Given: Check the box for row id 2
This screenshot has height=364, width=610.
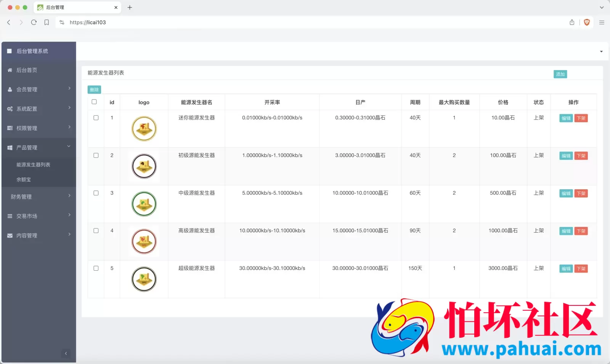Looking at the screenshot, I should [96, 155].
